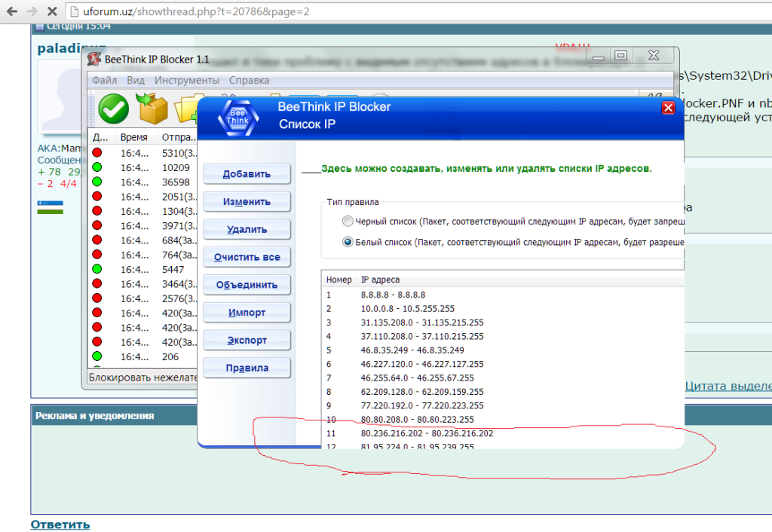This screenshot has height=532, width=772.
Task: Select the Белый список radio button
Action: pos(348,242)
